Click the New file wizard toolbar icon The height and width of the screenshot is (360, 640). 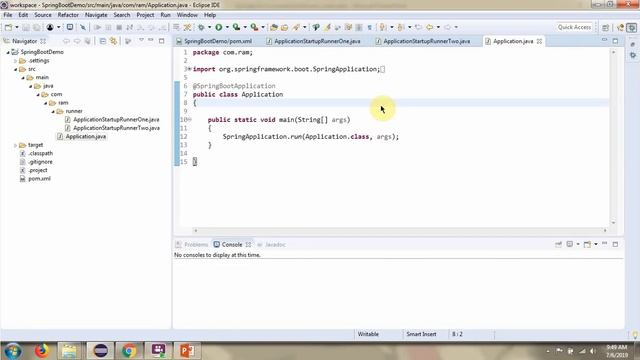8,27
